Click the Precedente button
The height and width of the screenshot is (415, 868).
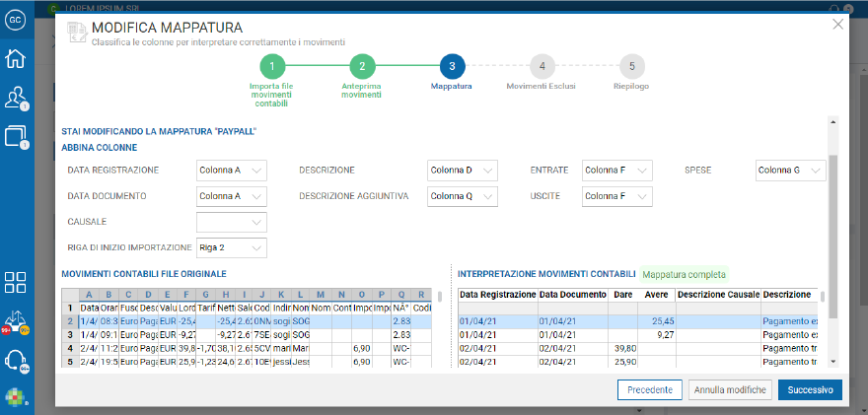650,389
